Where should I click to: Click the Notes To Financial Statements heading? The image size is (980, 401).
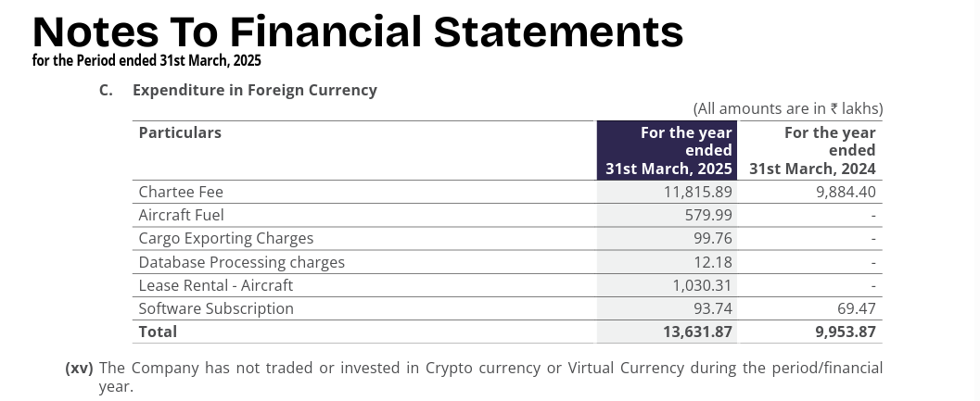click(x=358, y=31)
